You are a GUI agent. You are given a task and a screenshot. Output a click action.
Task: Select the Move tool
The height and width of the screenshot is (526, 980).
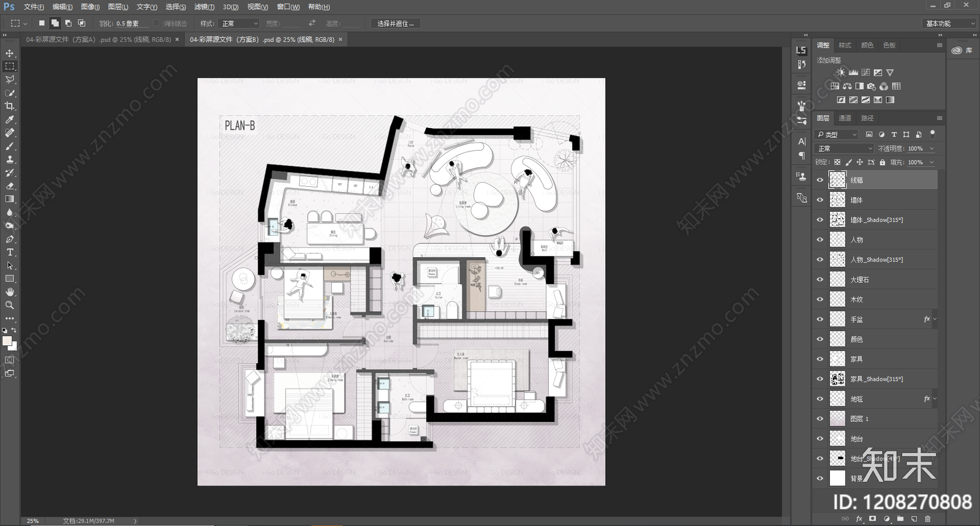pyautogui.click(x=10, y=53)
